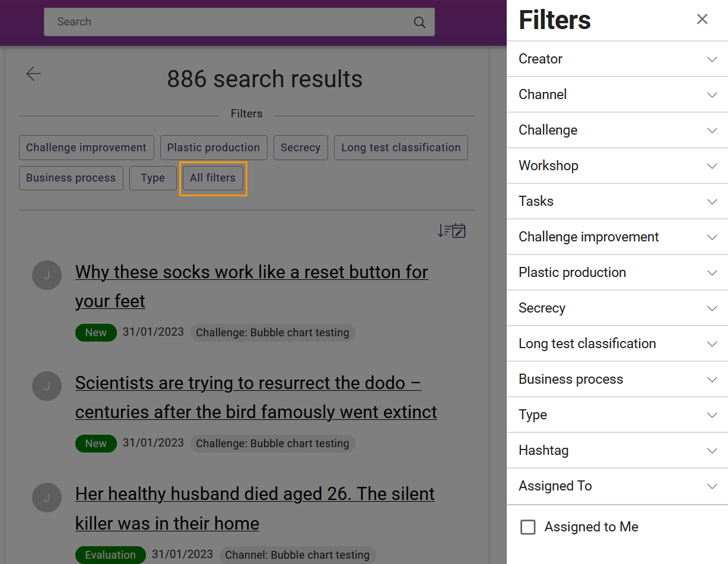This screenshot has width=728, height=564.
Task: Expand the Tasks filter
Action: 617,201
